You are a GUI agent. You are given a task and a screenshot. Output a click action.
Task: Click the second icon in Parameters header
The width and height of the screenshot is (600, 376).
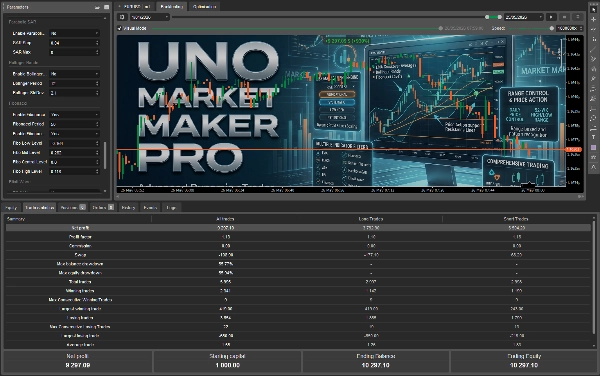(106, 7)
